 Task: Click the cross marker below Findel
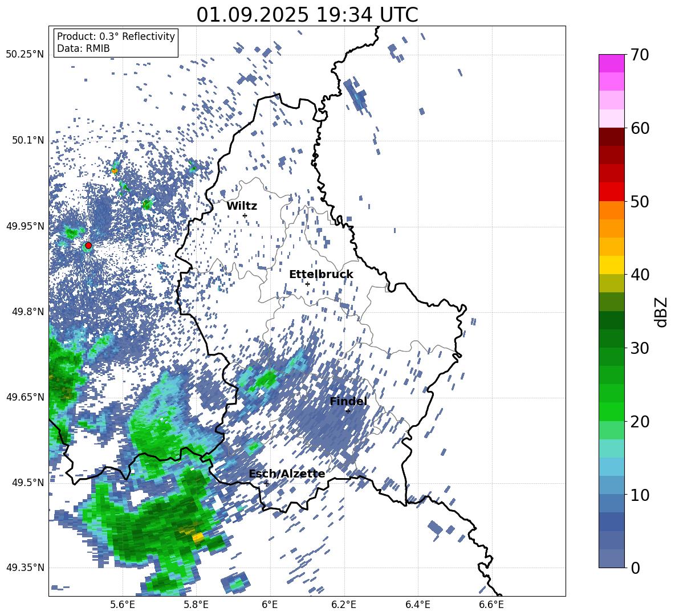(x=348, y=411)
